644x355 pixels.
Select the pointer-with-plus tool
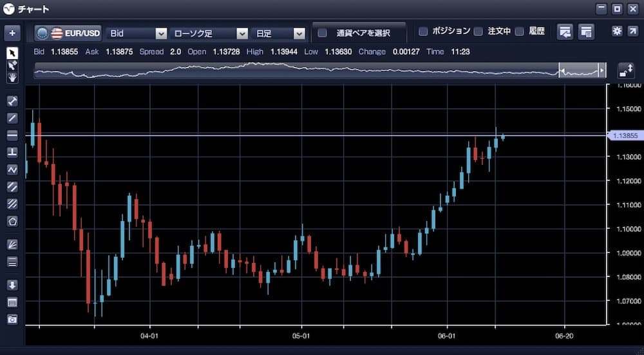pos(12,65)
